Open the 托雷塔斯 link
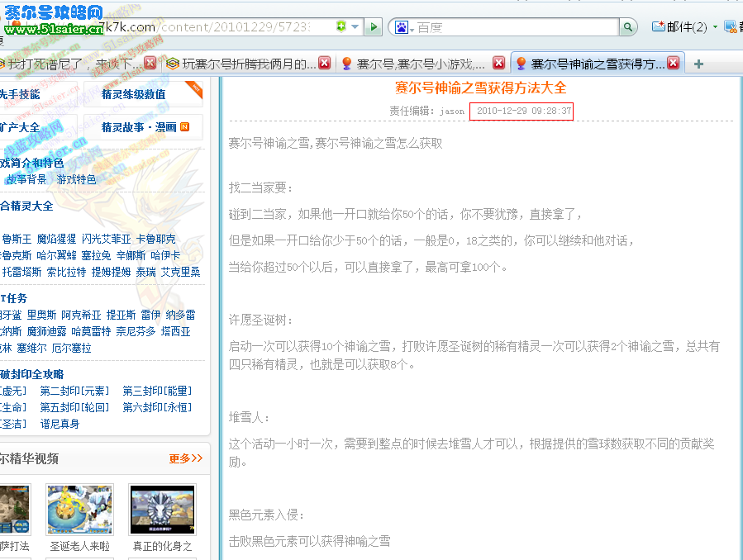Viewport: 743px width, 560px height. click(x=21, y=273)
